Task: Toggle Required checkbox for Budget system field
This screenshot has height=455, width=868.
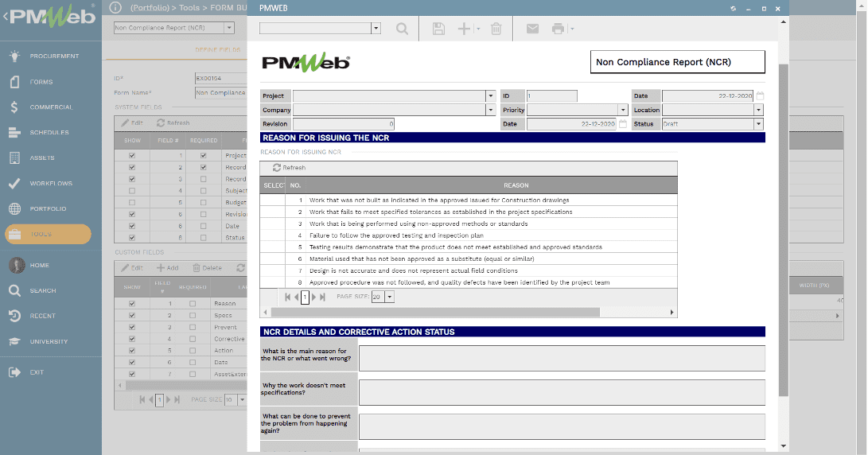Action: [203, 203]
